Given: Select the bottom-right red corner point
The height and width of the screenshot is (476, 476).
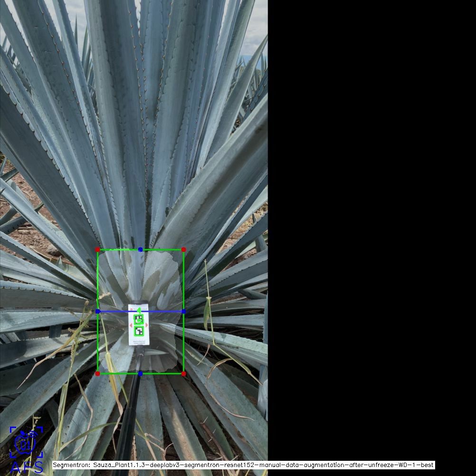Looking at the screenshot, I should tap(183, 373).
